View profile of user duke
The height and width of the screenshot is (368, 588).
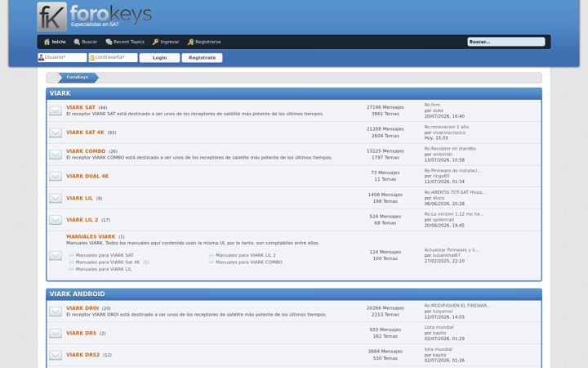click(438, 110)
